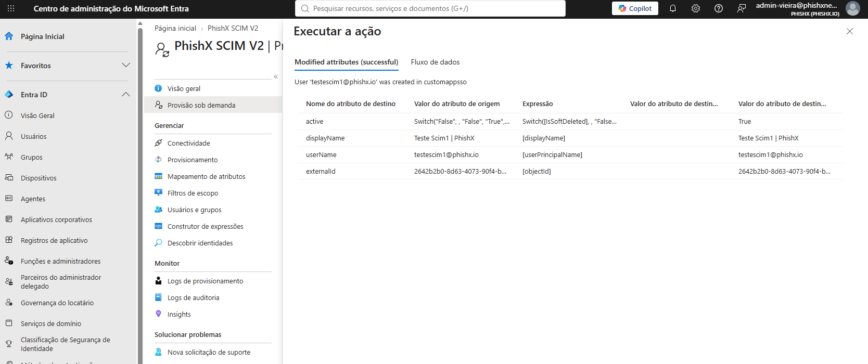Image resolution: width=868 pixels, height=364 pixels.
Task: Open the app launcher waffle icon
Action: coord(11,8)
